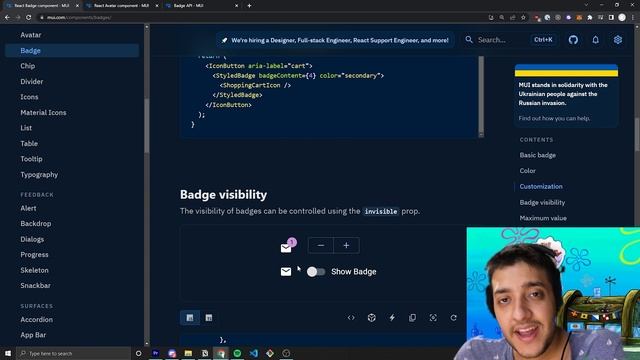Image resolution: width=640 pixels, height=360 pixels.
Task: Go back in browser history
Action: pos(7,18)
